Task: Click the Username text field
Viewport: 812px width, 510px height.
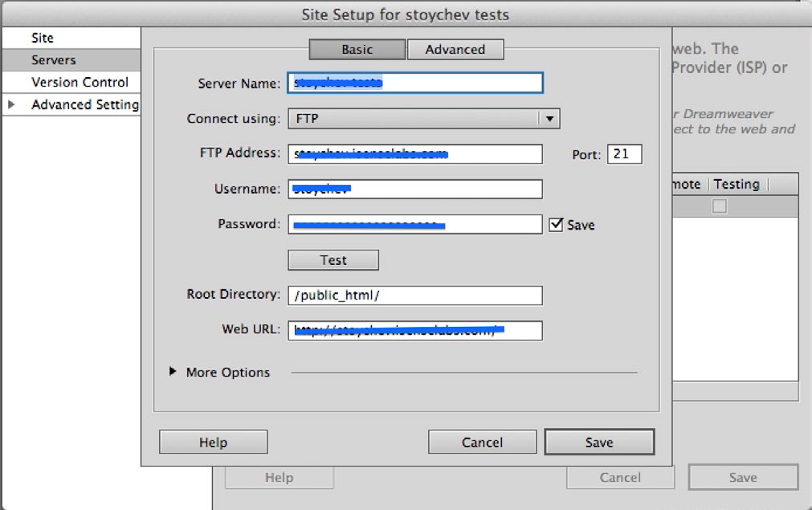Action: (x=415, y=189)
